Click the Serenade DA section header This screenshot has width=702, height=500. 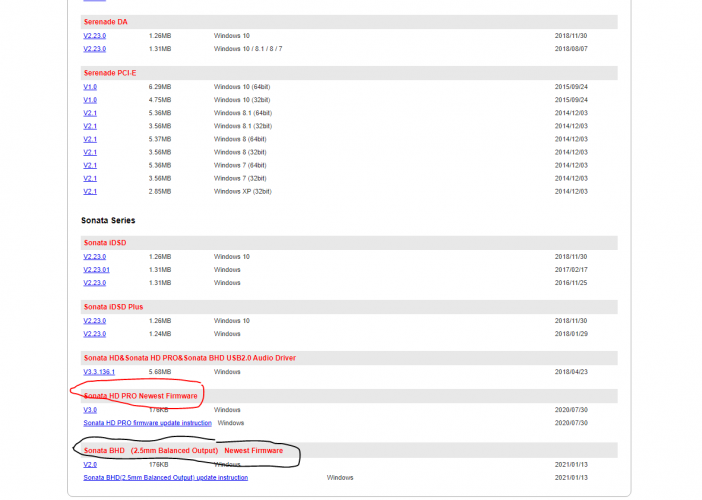coord(349,22)
